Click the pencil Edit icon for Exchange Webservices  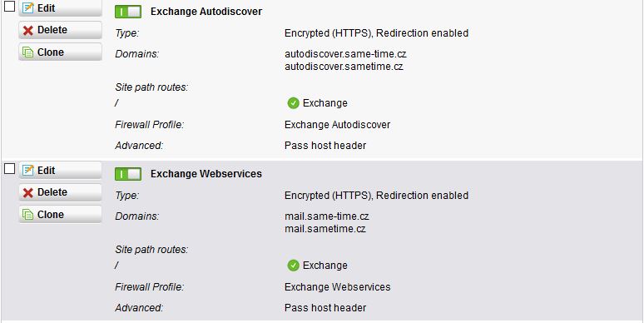point(28,170)
